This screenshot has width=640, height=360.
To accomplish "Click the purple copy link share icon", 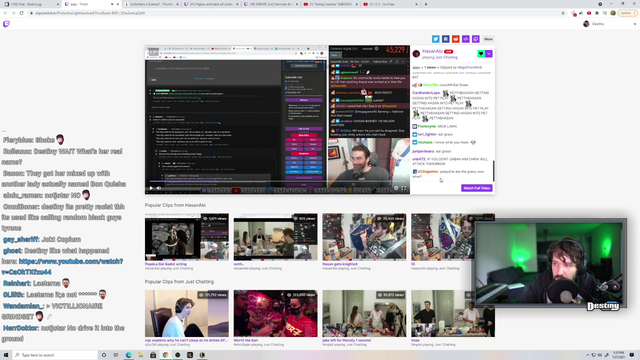I will (x=476, y=39).
